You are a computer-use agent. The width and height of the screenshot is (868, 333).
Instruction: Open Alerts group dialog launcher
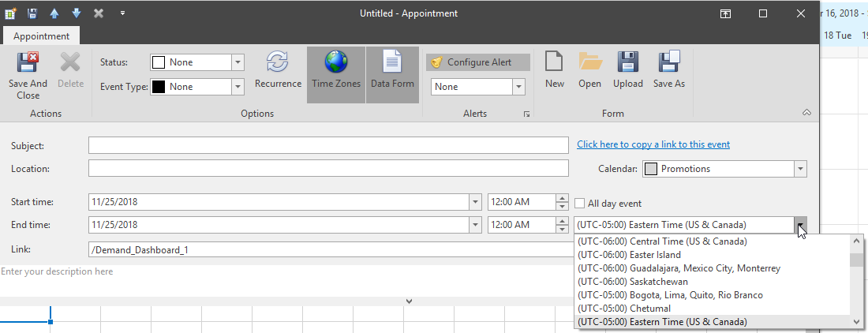click(x=526, y=114)
